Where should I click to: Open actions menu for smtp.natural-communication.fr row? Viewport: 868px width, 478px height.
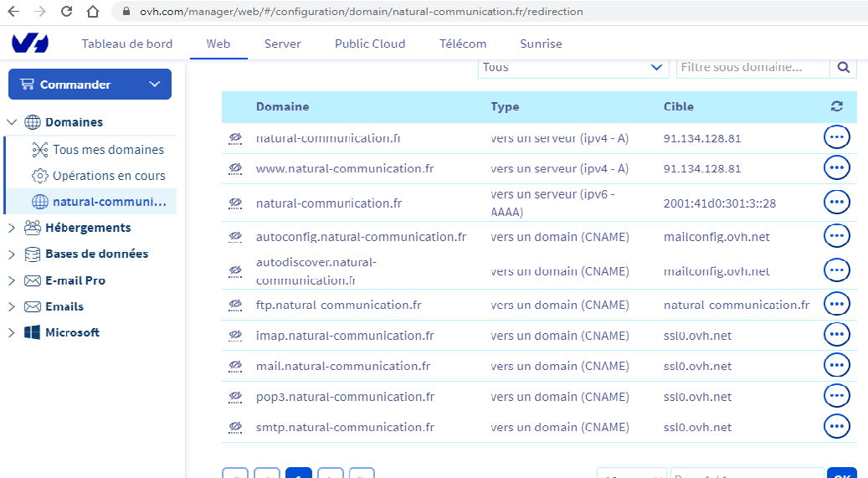click(836, 427)
